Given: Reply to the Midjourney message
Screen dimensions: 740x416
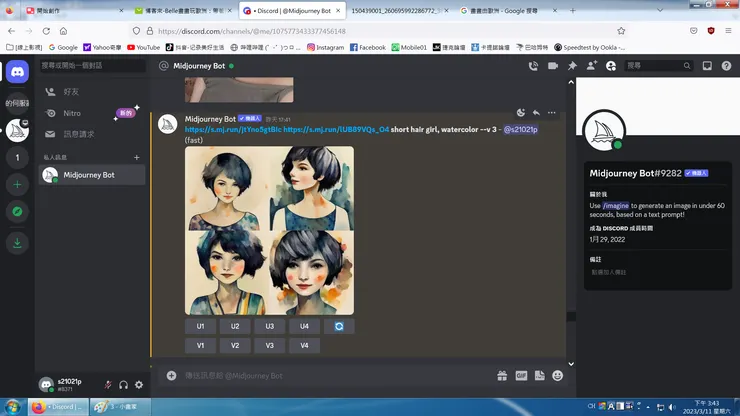Looking at the screenshot, I should (x=536, y=113).
